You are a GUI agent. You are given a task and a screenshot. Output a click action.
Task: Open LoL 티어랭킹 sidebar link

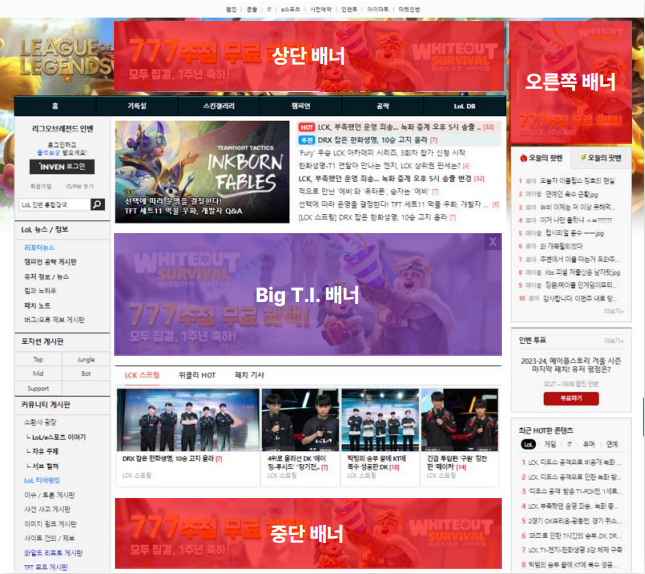(x=42, y=480)
